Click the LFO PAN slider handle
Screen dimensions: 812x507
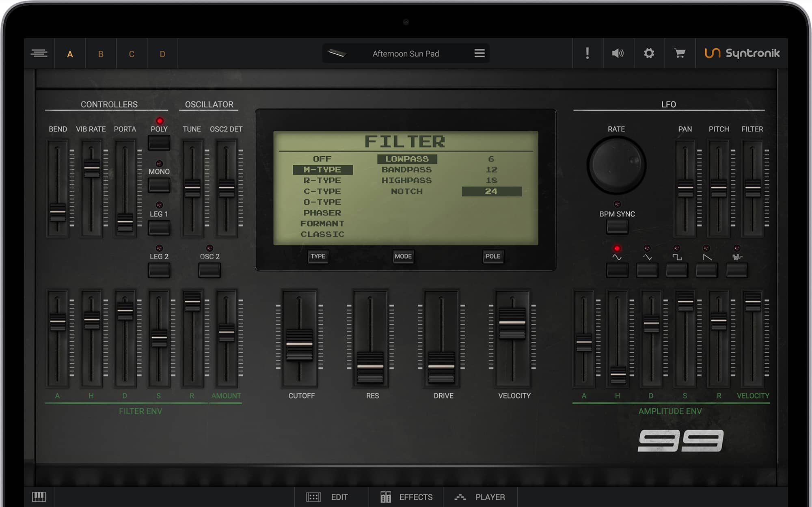[685, 188]
